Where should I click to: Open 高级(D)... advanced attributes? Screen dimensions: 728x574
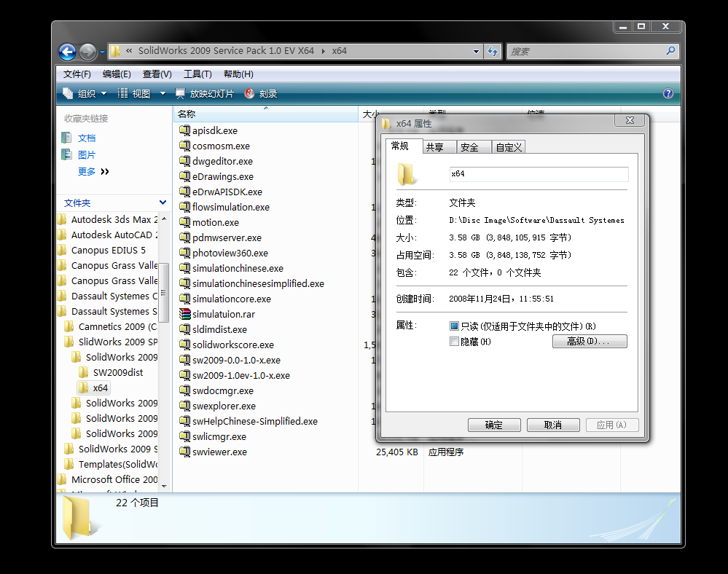[x=590, y=342]
